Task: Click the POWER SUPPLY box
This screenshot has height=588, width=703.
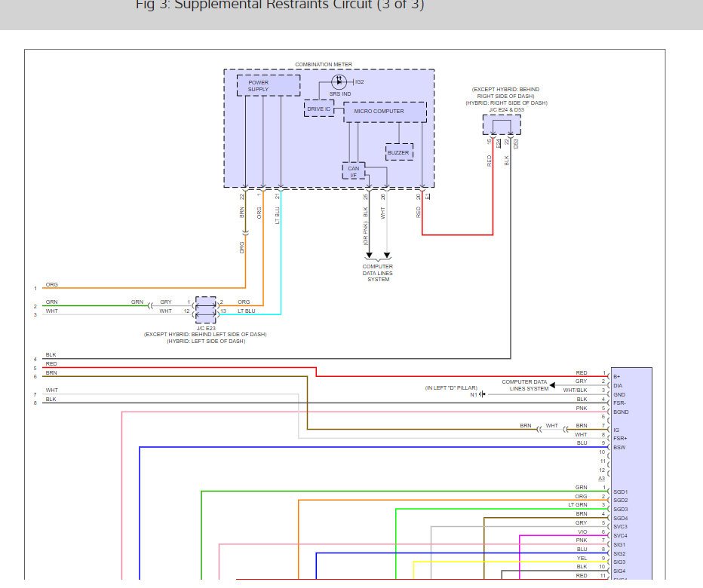Action: (x=269, y=86)
